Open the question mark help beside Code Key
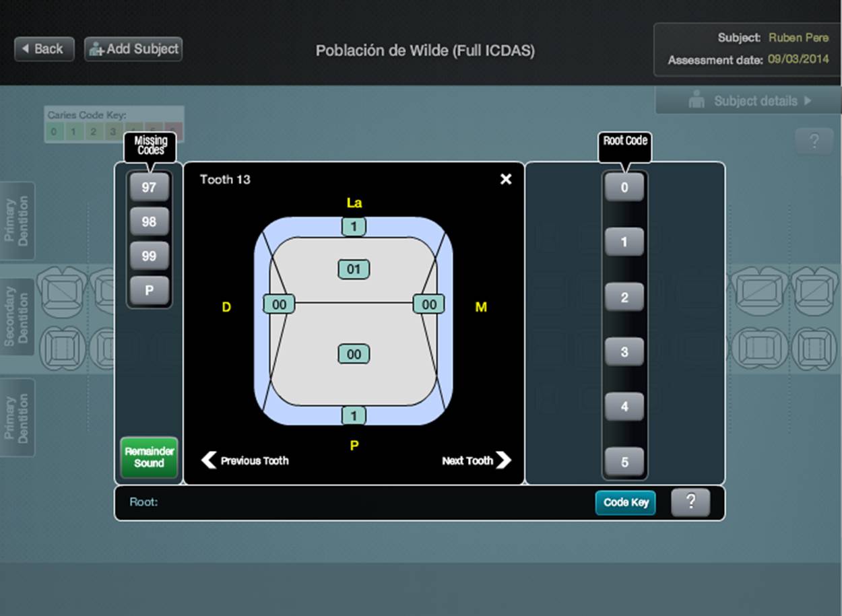The width and height of the screenshot is (842, 616). (690, 502)
